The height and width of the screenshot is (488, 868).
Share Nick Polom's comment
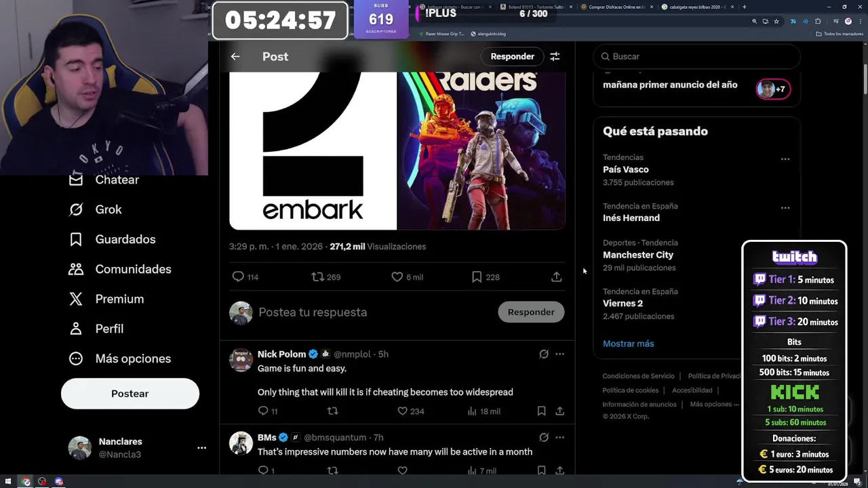[559, 411]
